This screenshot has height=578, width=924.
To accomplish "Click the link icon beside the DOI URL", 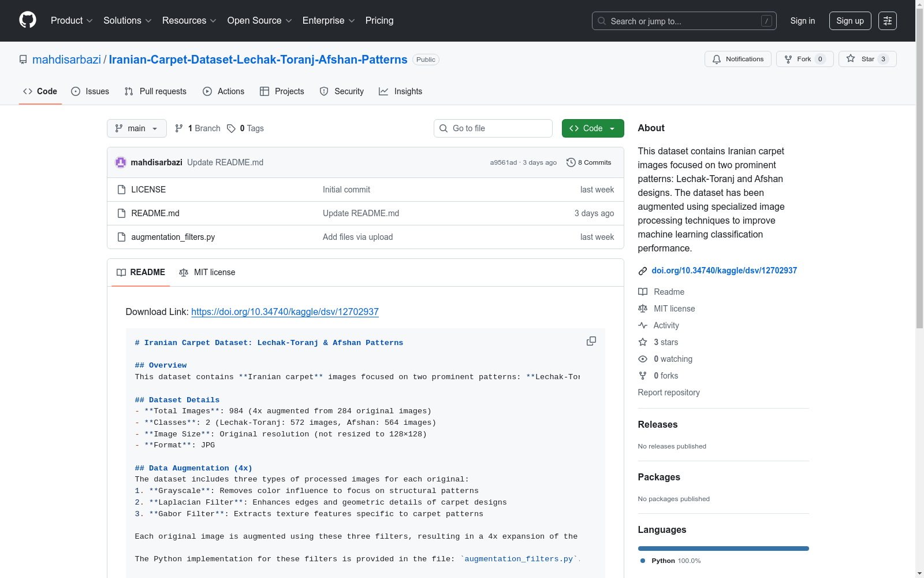I will click(643, 271).
